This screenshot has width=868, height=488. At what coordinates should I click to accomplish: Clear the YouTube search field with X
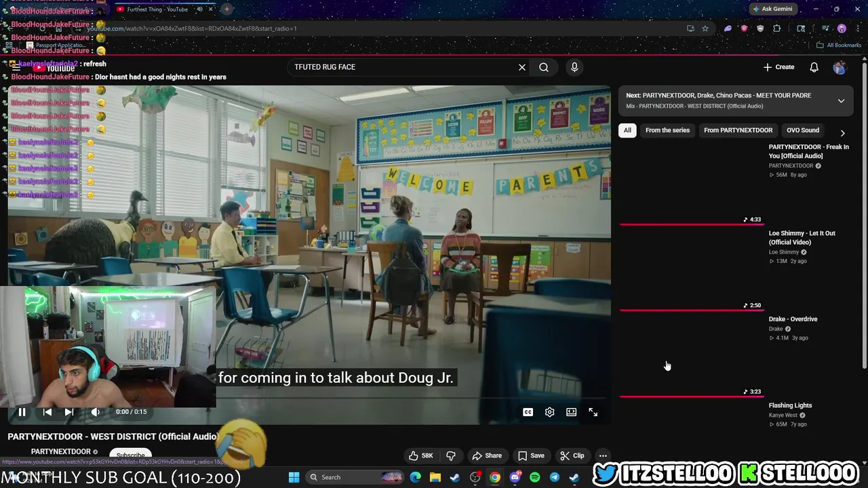tap(522, 67)
